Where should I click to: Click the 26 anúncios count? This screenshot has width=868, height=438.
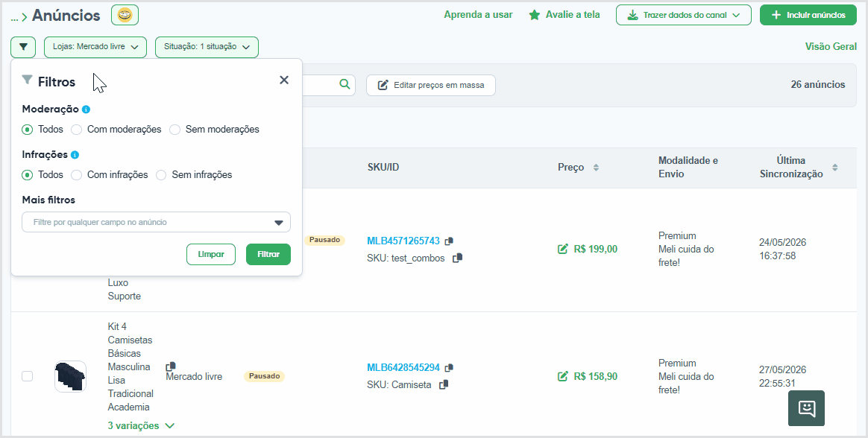click(x=817, y=85)
